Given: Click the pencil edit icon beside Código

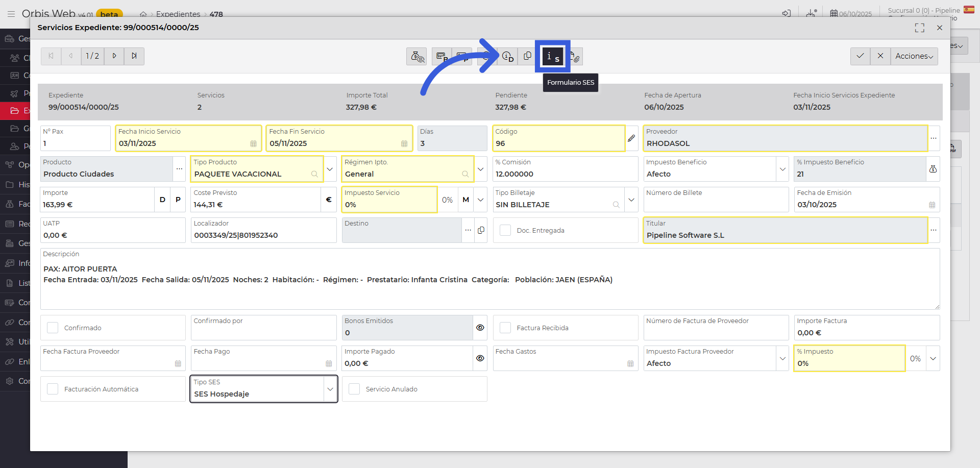Looking at the screenshot, I should 631,138.
